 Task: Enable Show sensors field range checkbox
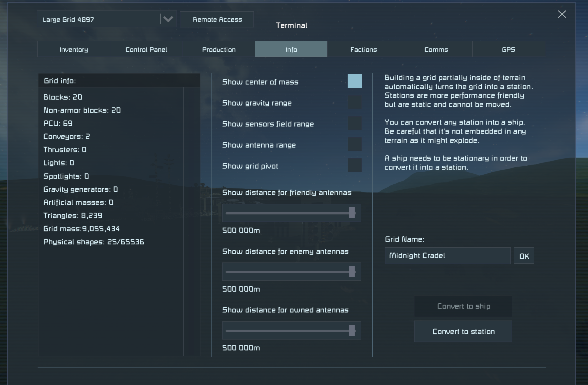(355, 123)
